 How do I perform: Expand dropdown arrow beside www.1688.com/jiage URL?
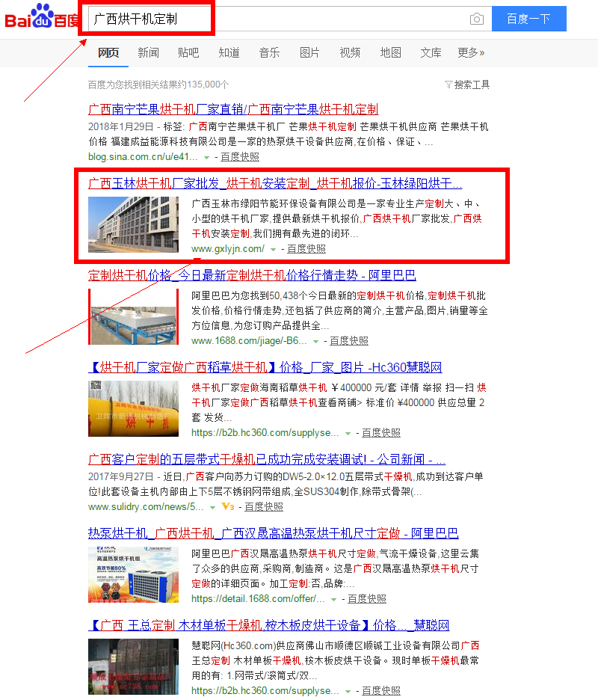tap(316, 341)
